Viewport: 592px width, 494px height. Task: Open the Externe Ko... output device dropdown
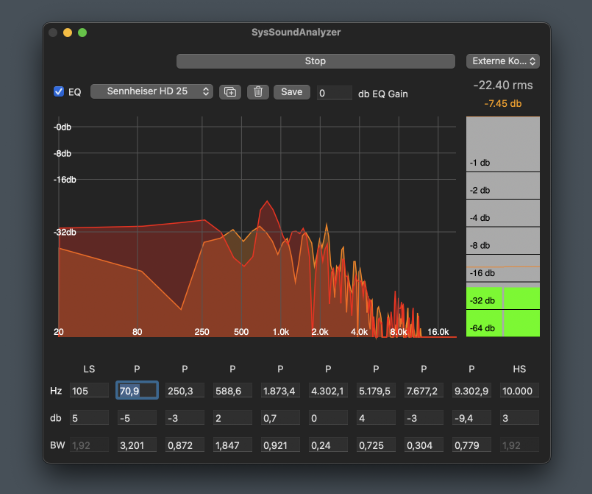pyautogui.click(x=503, y=61)
